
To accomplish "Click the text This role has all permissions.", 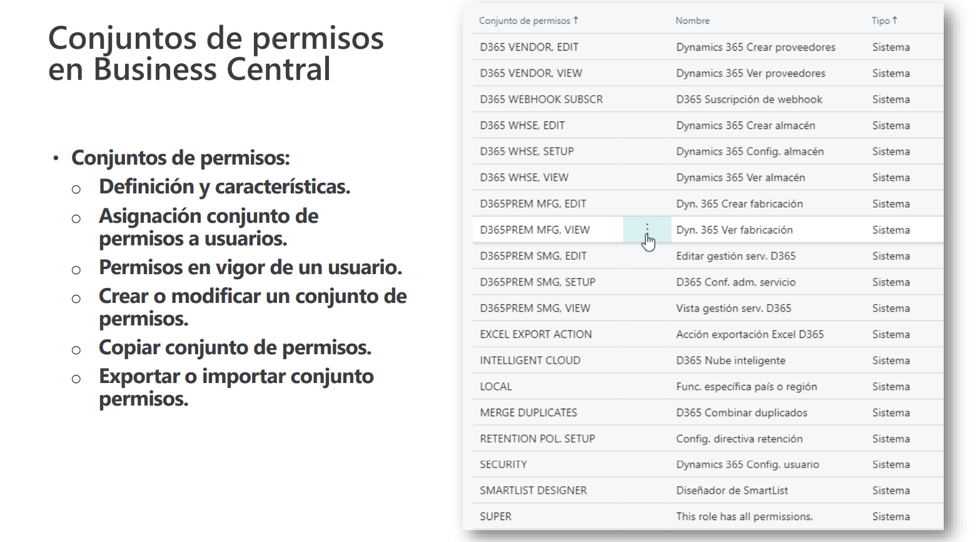I will pyautogui.click(x=744, y=516).
